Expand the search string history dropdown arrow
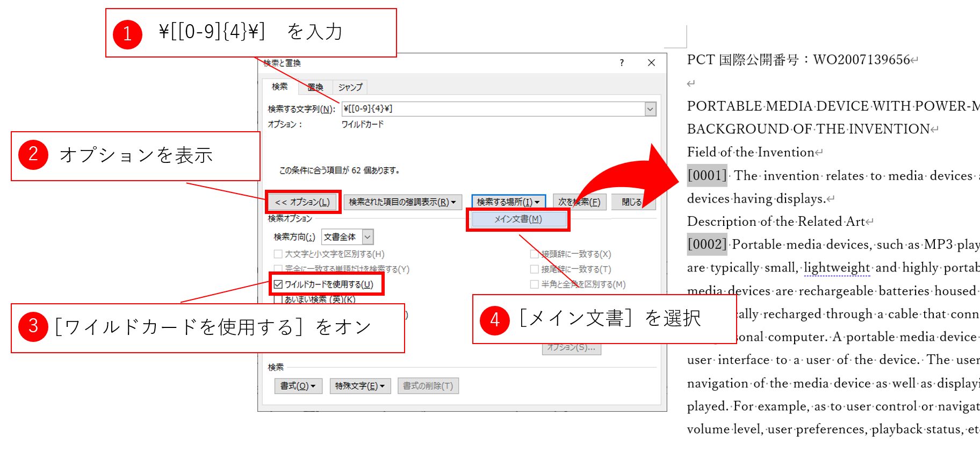Screen dimensions: 980x450 tap(650, 109)
